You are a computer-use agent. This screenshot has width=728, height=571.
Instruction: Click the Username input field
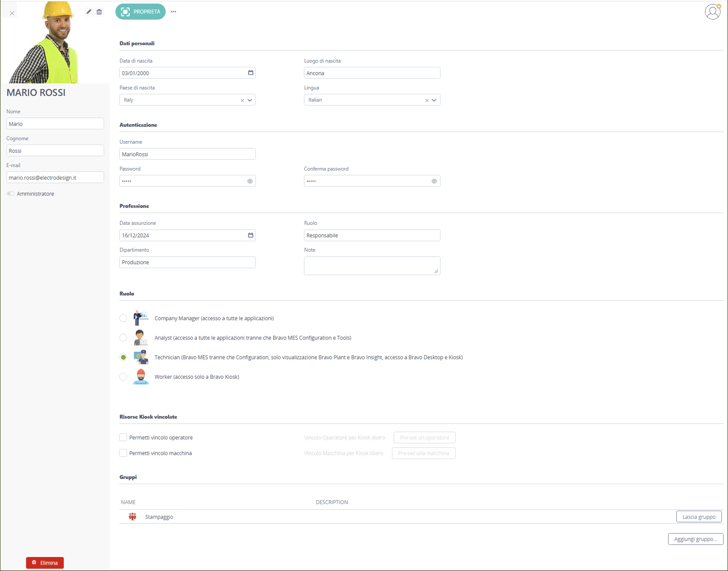[188, 154]
